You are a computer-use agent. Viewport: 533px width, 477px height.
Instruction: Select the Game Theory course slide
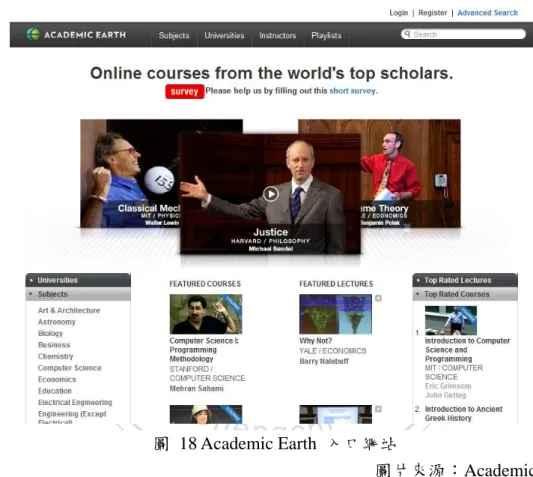point(411,173)
